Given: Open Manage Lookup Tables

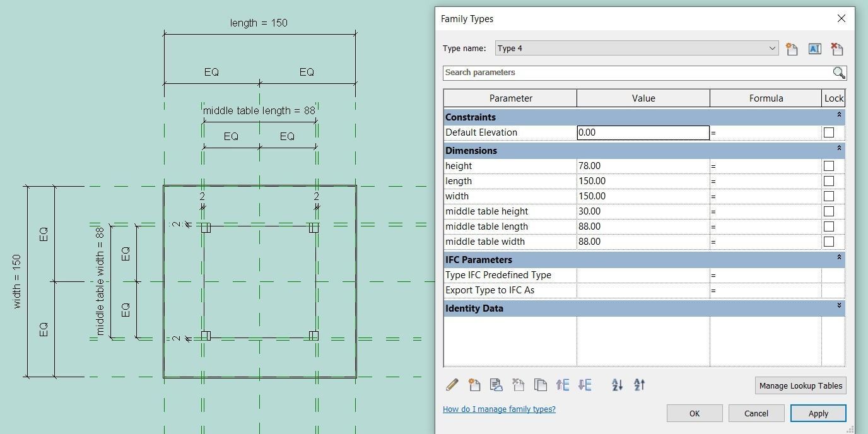Looking at the screenshot, I should pos(801,385).
